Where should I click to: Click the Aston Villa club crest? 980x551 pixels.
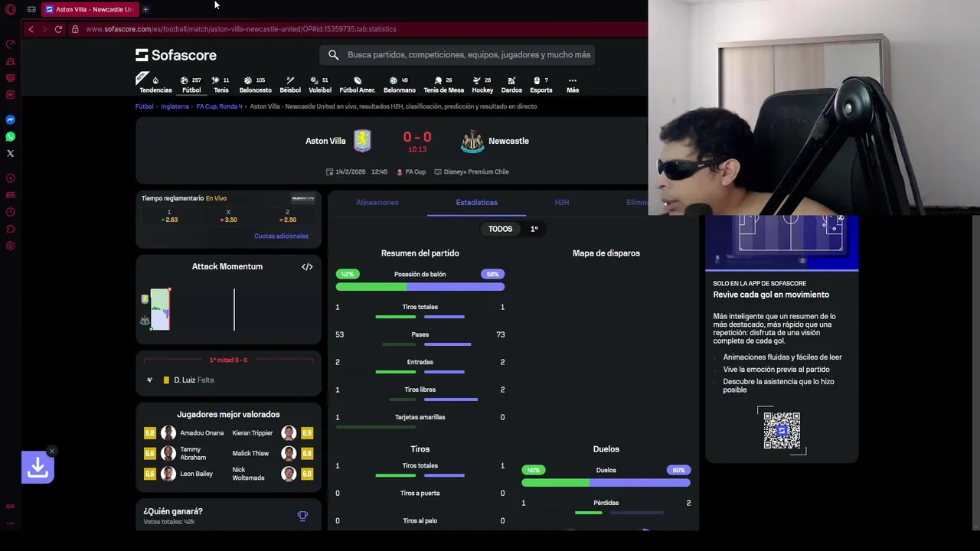point(362,141)
